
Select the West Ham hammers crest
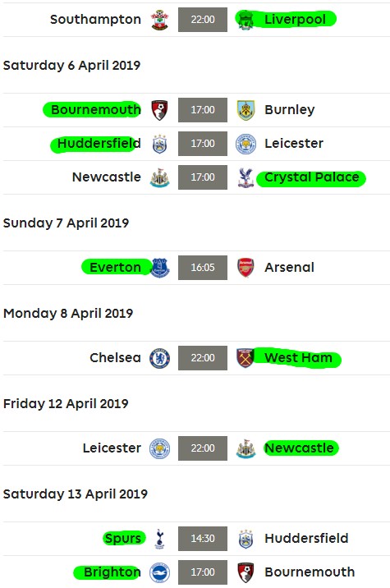click(245, 358)
